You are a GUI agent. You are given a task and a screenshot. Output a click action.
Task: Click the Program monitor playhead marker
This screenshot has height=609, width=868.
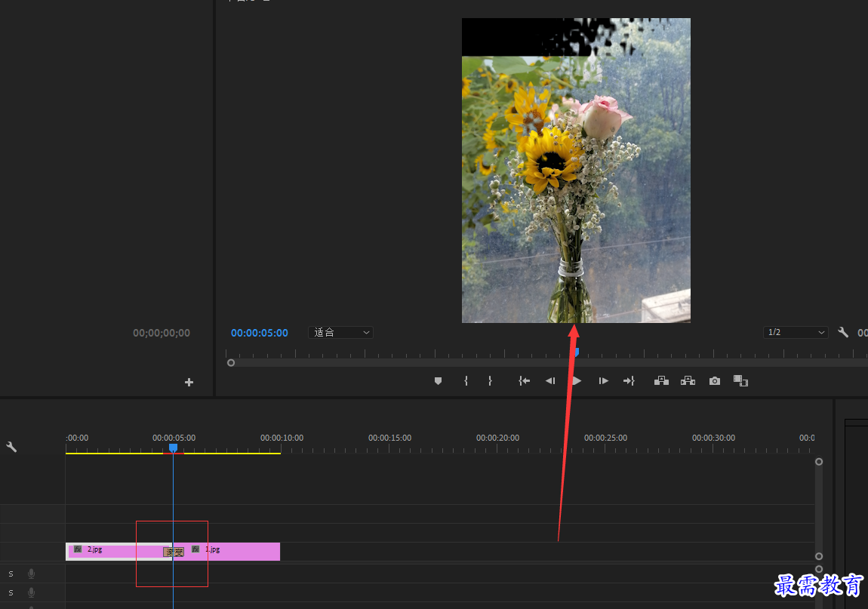(576, 352)
